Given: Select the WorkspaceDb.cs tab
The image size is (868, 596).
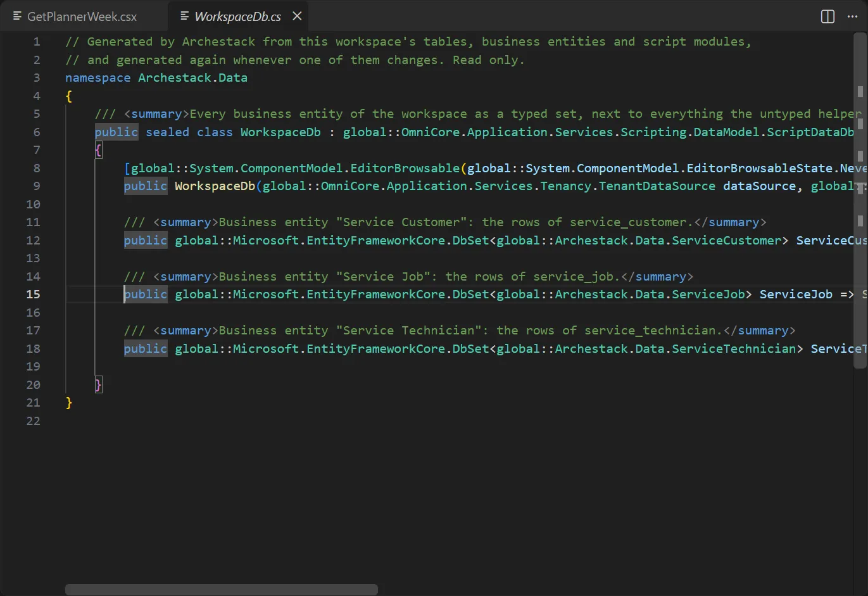Looking at the screenshot, I should [237, 16].
